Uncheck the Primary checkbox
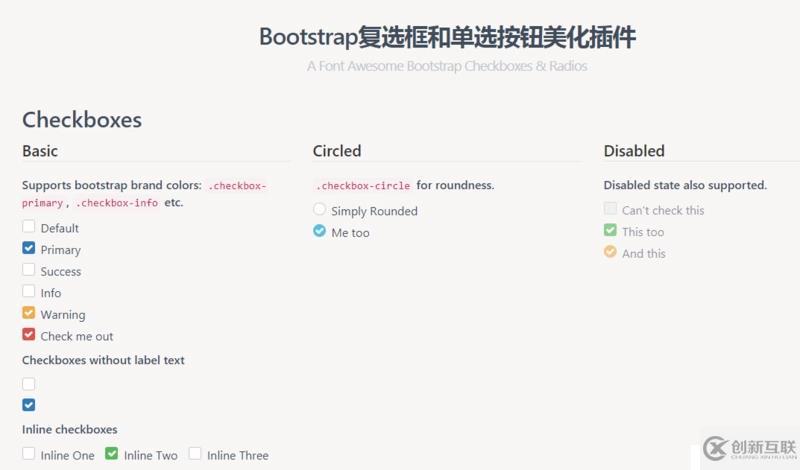The height and width of the screenshot is (470, 800). [x=29, y=248]
